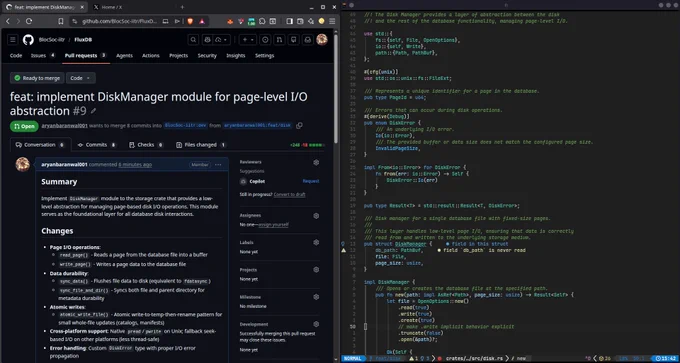Click the github.com address bar

pos(120,21)
